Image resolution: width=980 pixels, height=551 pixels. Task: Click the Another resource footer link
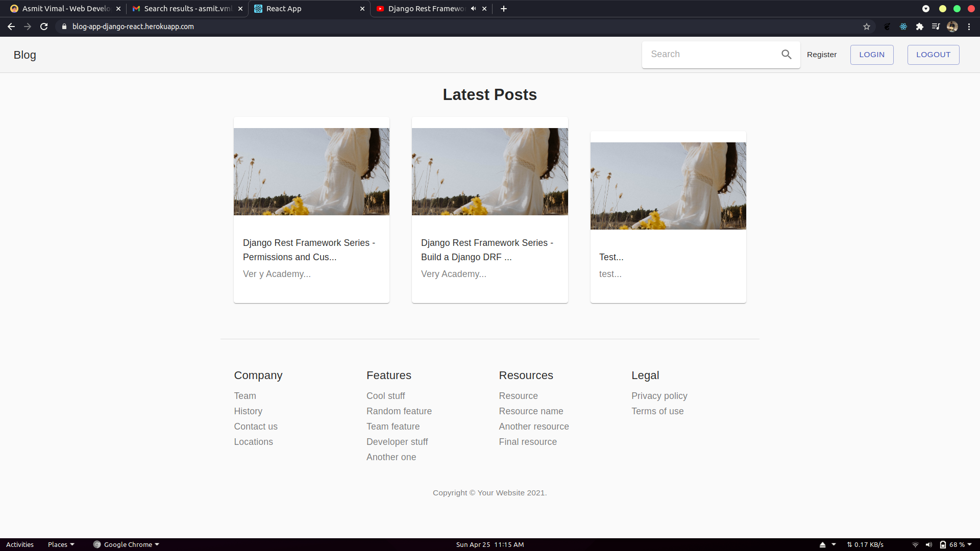click(x=534, y=427)
